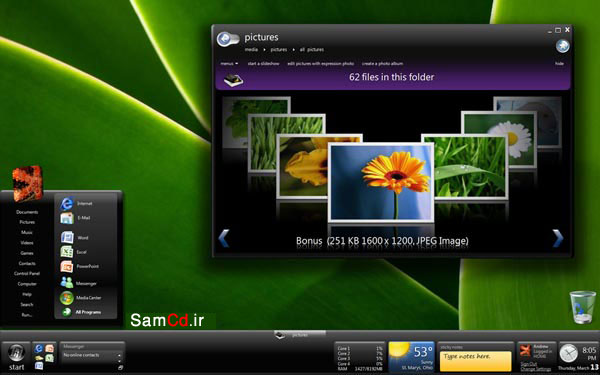Open the Recycle Bin on the desktop
The height and width of the screenshot is (375, 600).
tap(582, 307)
